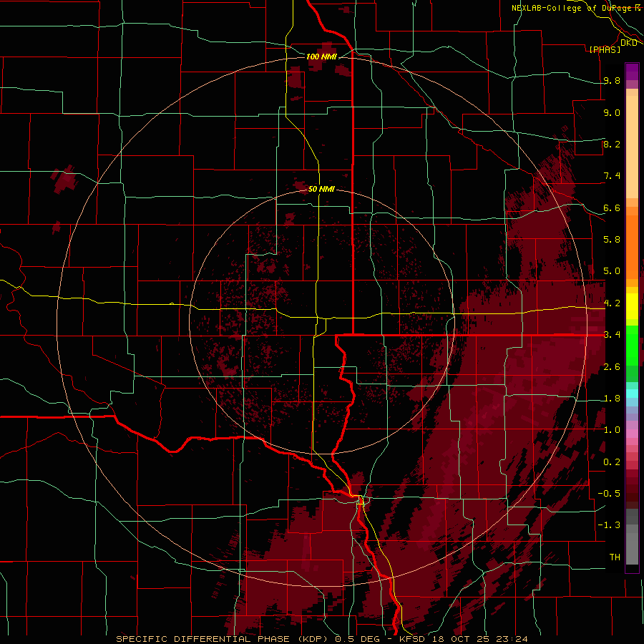Click the 4.2 value on the scale

pyautogui.click(x=612, y=303)
